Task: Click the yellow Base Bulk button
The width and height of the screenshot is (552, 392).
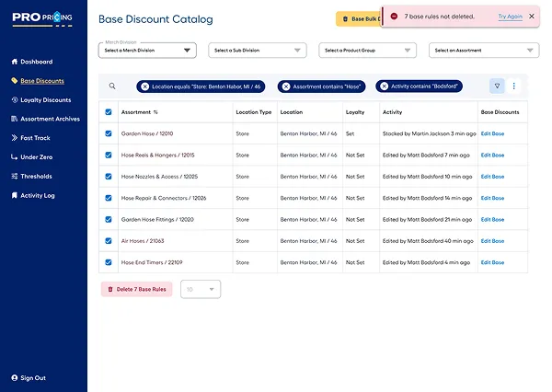Action: coord(359,19)
